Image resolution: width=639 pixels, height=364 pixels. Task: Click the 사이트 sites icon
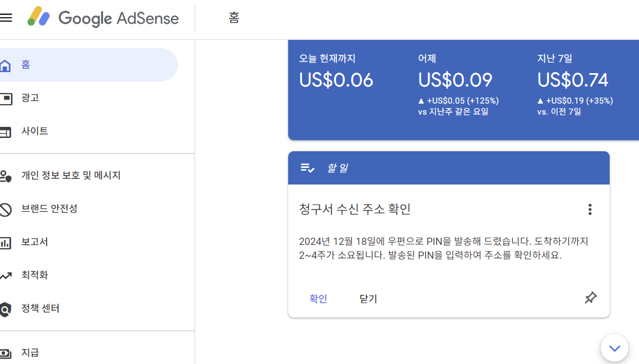[x=6, y=132]
